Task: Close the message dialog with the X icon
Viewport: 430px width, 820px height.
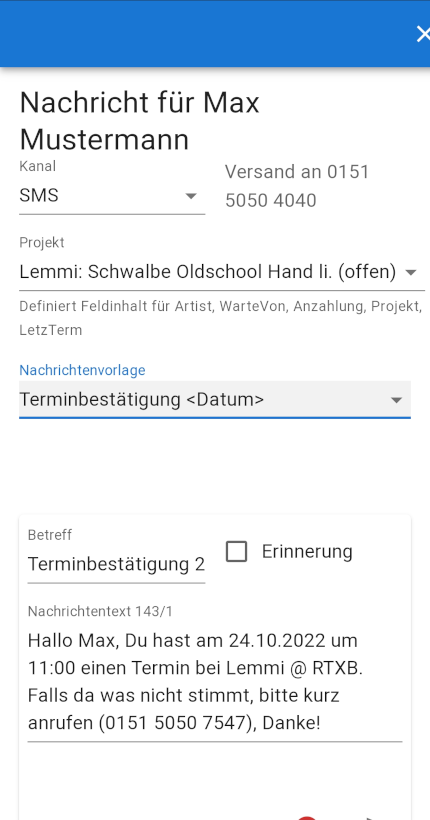Action: (x=423, y=35)
